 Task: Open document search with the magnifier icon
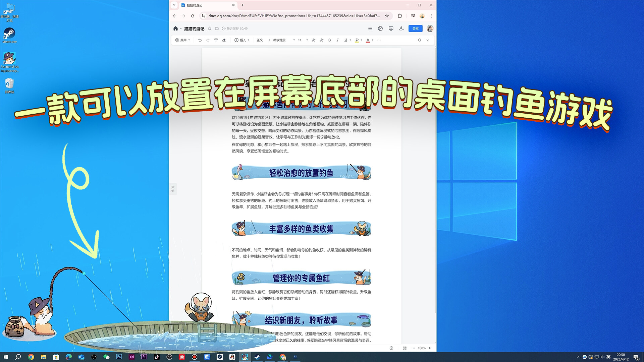tap(419, 40)
